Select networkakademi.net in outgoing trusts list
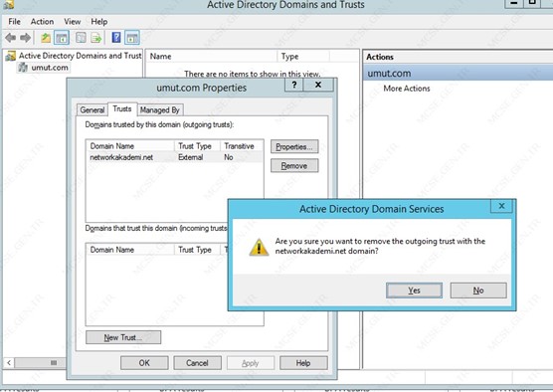Screen dimensions: 553x392 pyautogui.click(x=121, y=157)
